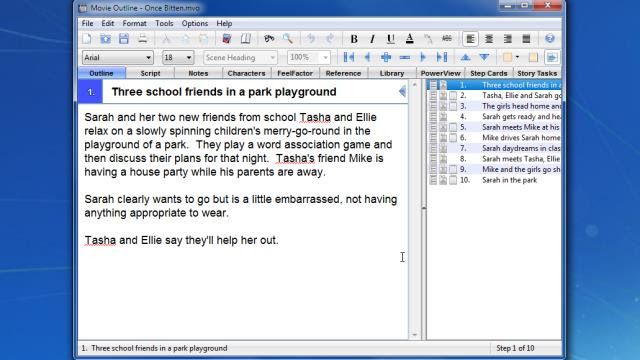Open the magnifier search icon
The image size is (640, 360).
point(288,39)
